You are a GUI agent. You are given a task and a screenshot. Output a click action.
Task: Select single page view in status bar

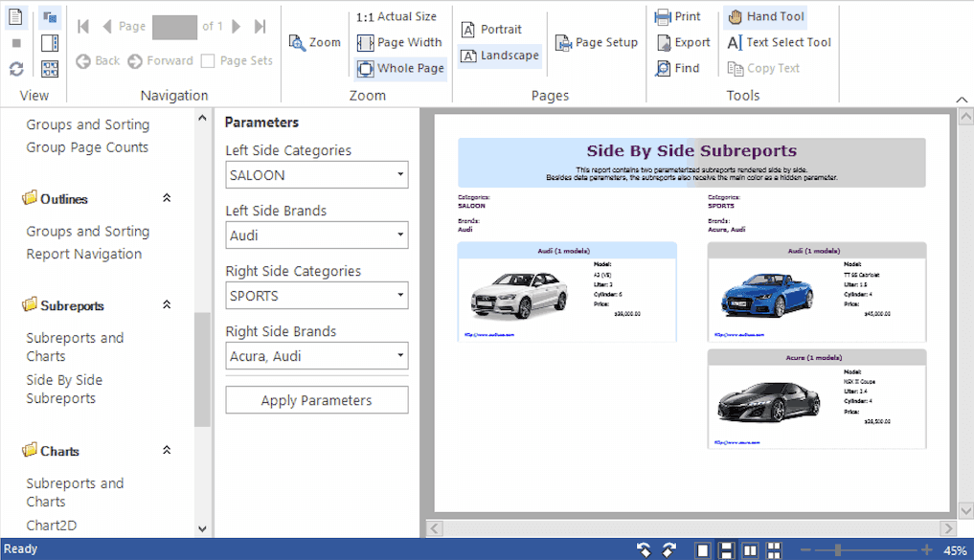tap(703, 550)
